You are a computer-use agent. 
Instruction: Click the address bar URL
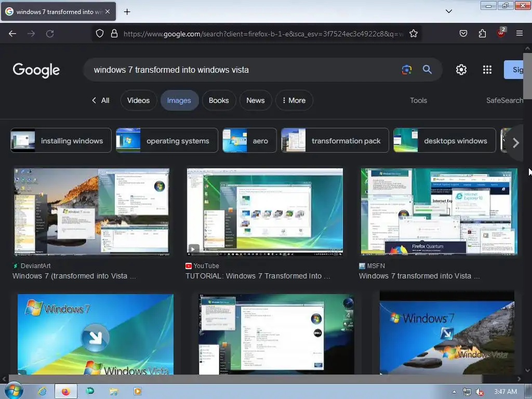tap(263, 34)
